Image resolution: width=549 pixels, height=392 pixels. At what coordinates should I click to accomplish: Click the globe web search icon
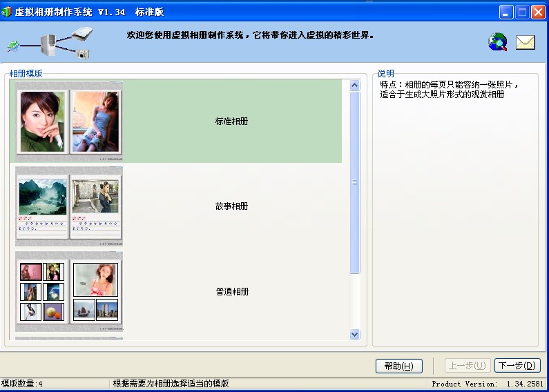(x=498, y=42)
